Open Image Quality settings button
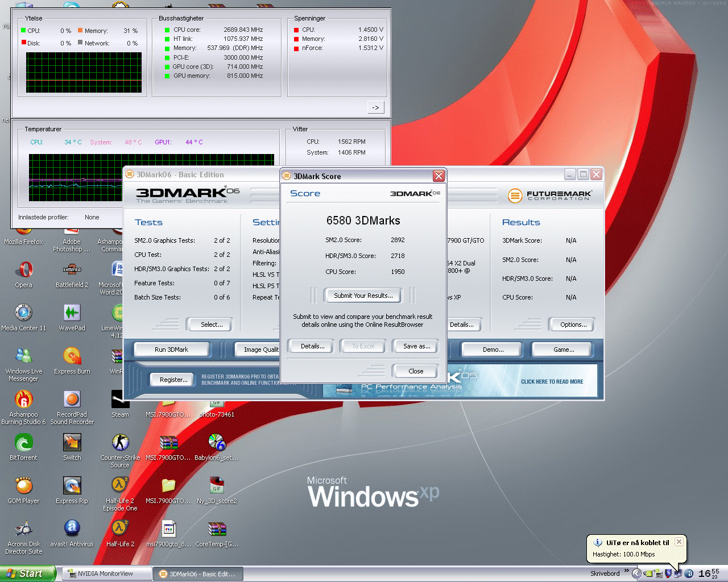 [258, 350]
